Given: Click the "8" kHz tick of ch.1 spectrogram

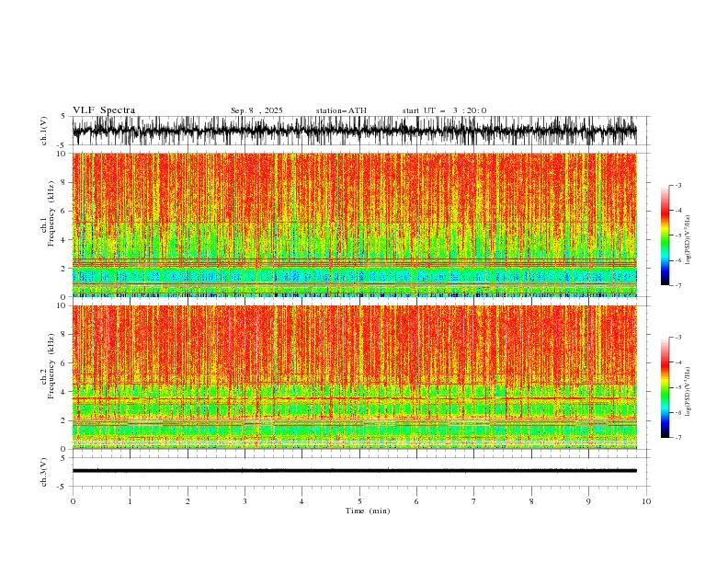Looking at the screenshot, I should tap(65, 182).
